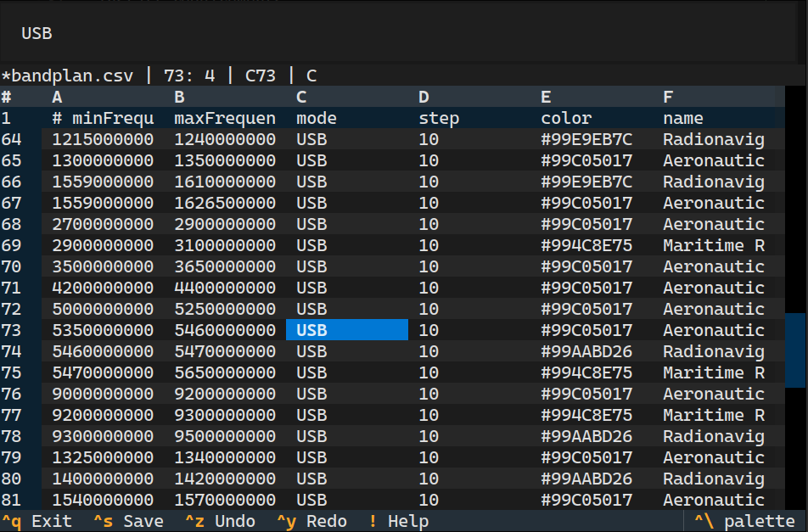808x532 pixels.
Task: Select row 64 number
Action: 11,139
